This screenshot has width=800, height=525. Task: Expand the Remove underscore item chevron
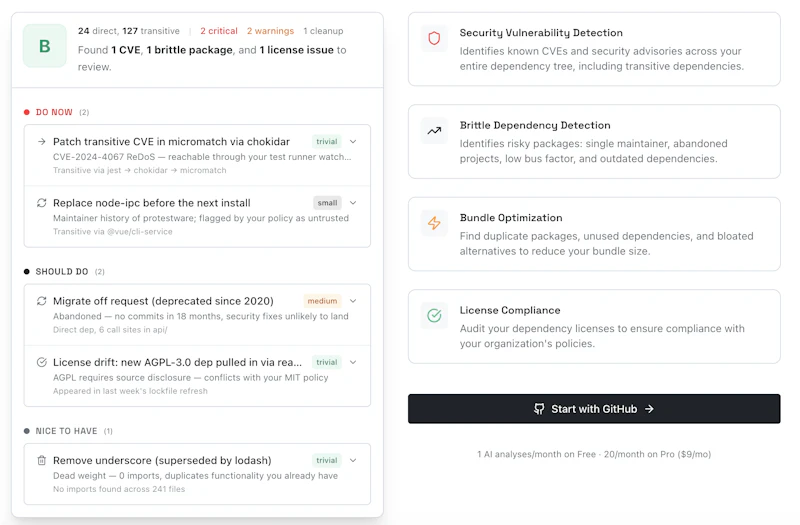[353, 460]
